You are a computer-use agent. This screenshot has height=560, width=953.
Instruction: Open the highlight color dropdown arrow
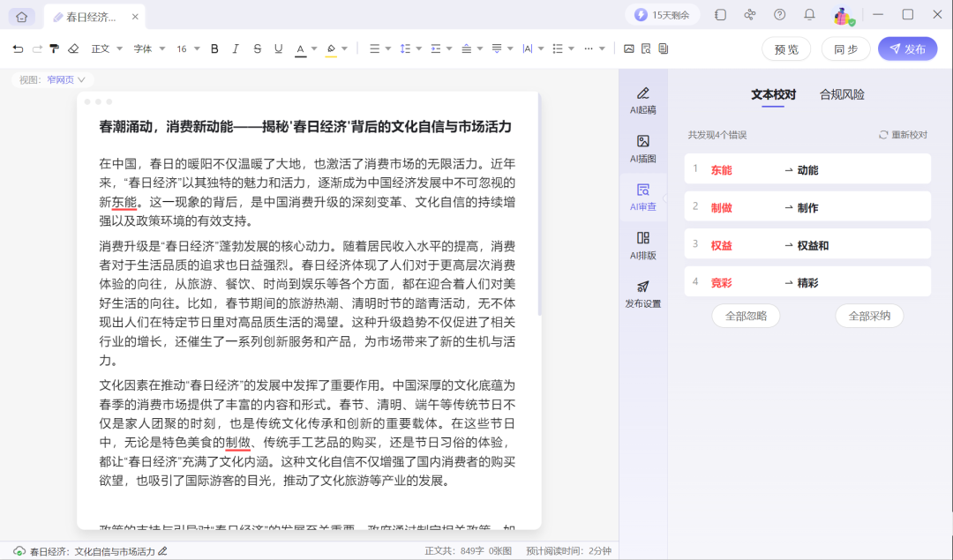click(345, 49)
